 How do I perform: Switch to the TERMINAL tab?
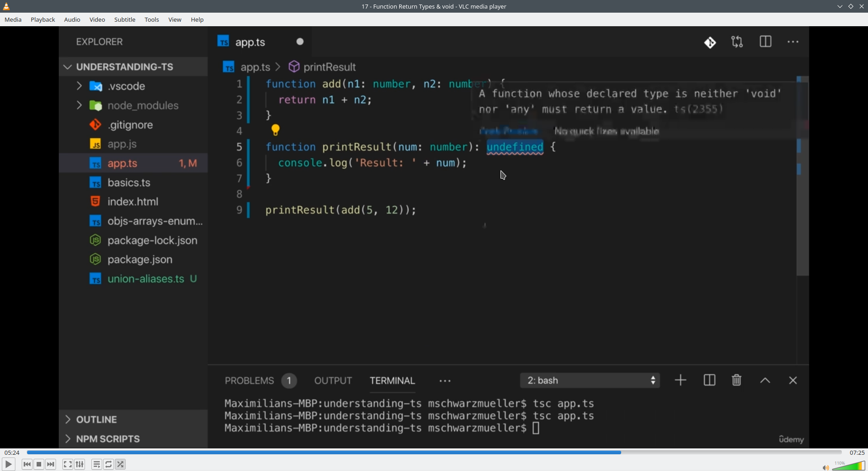(x=392, y=381)
